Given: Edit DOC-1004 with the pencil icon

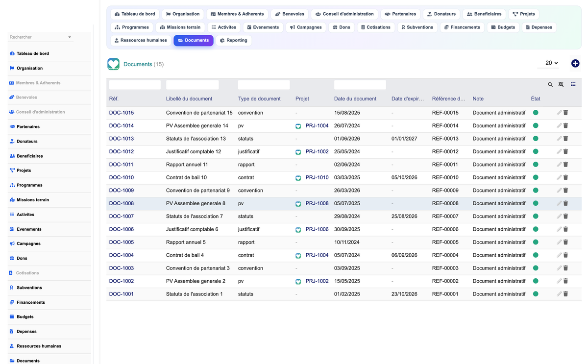Looking at the screenshot, I should [559, 255].
